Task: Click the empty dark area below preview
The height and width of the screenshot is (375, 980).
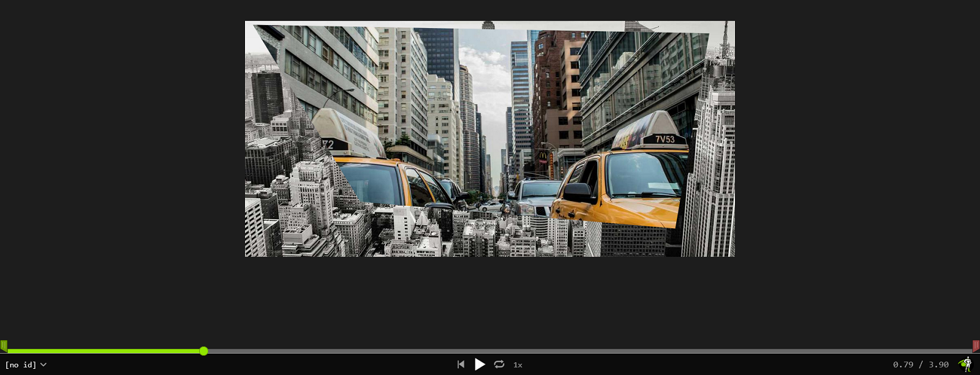Action: (490, 300)
